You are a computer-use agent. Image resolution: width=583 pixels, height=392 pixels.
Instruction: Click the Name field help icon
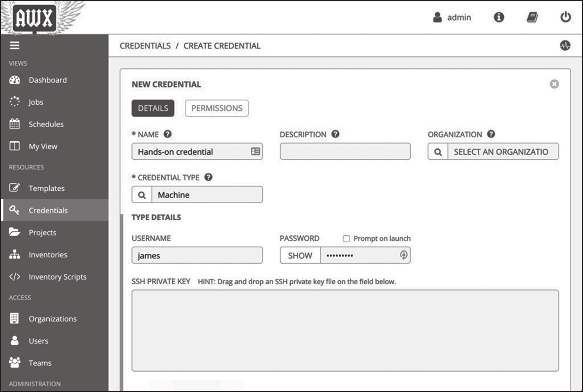(168, 134)
